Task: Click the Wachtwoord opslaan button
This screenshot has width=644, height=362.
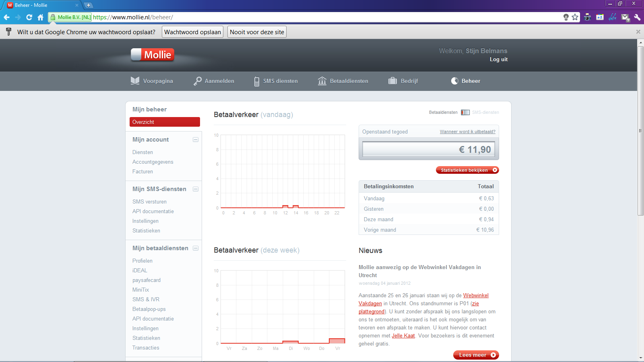Action: (x=193, y=32)
